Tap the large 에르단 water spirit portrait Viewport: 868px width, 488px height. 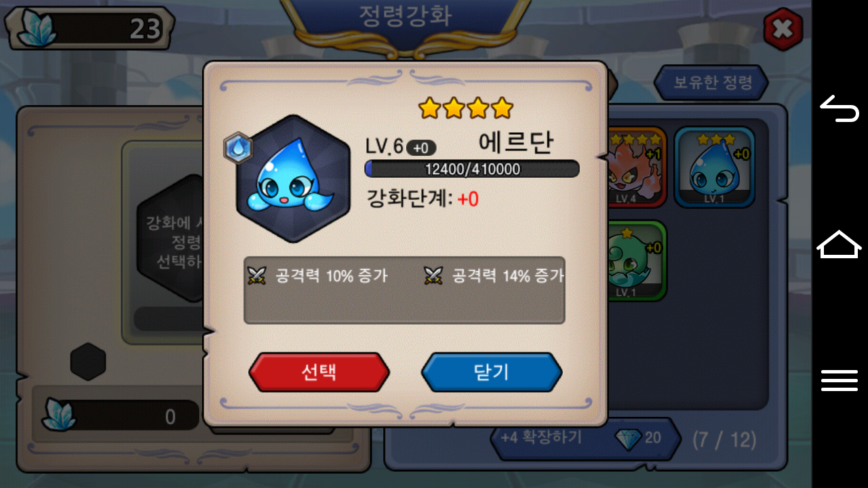coord(293,179)
